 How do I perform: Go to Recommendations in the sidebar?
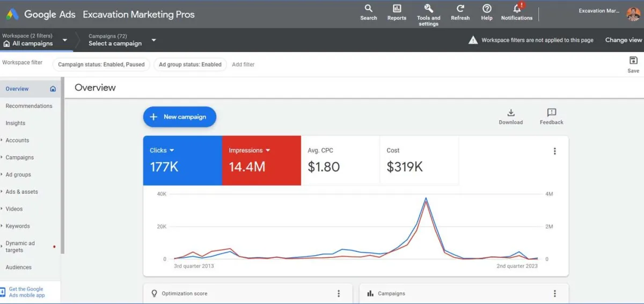[30, 106]
